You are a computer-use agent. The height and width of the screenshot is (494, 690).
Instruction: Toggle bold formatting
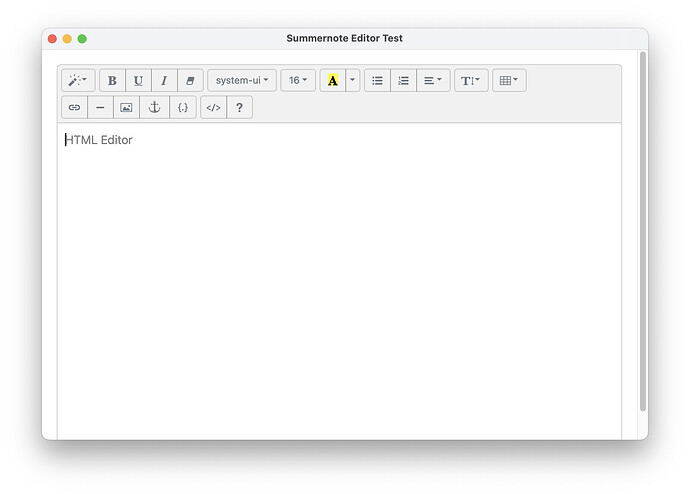112,81
